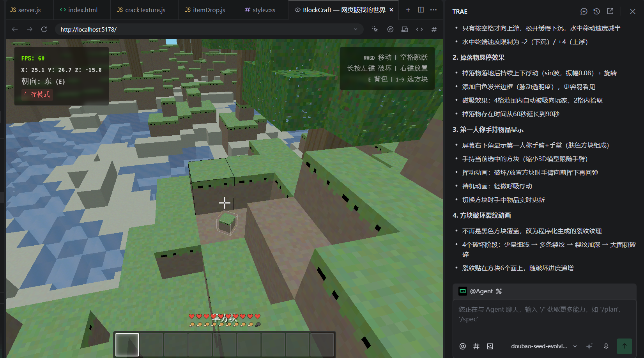Start a new TRAE chat
Screen dimensions: 644x358
584,11
